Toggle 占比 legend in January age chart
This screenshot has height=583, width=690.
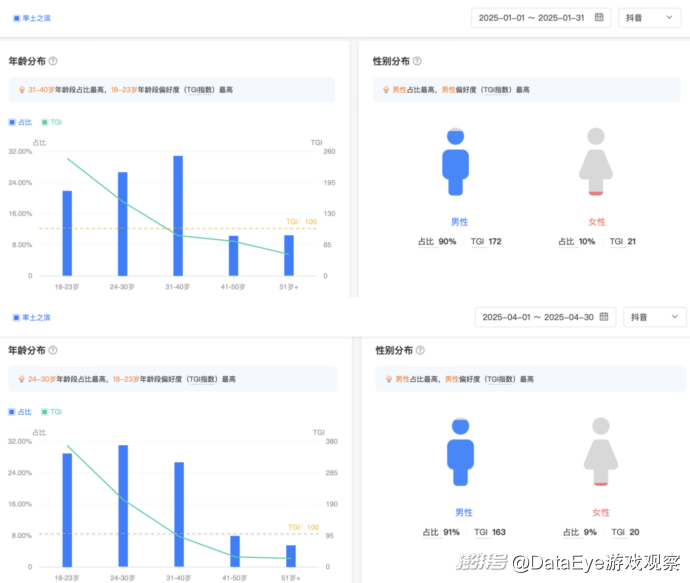[x=20, y=122]
